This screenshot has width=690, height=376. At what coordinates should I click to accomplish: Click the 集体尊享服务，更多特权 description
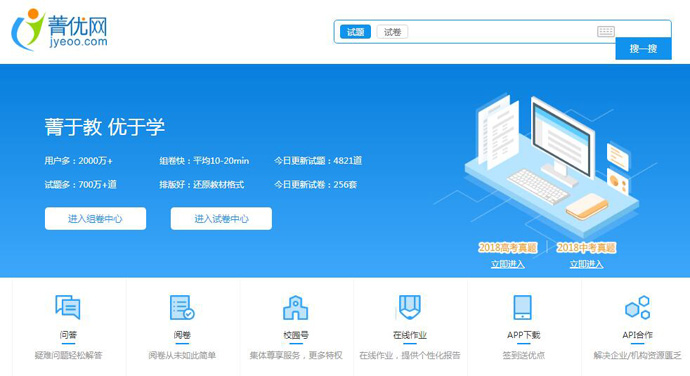(296, 355)
